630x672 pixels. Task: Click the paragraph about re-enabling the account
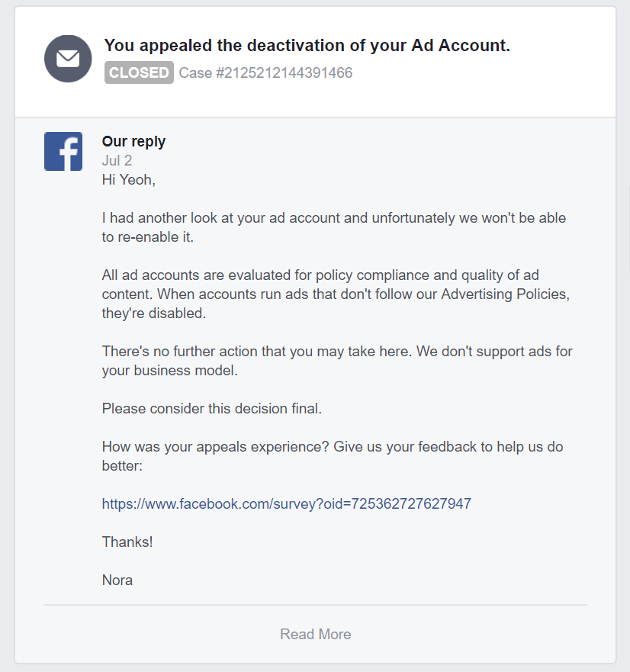(x=334, y=227)
